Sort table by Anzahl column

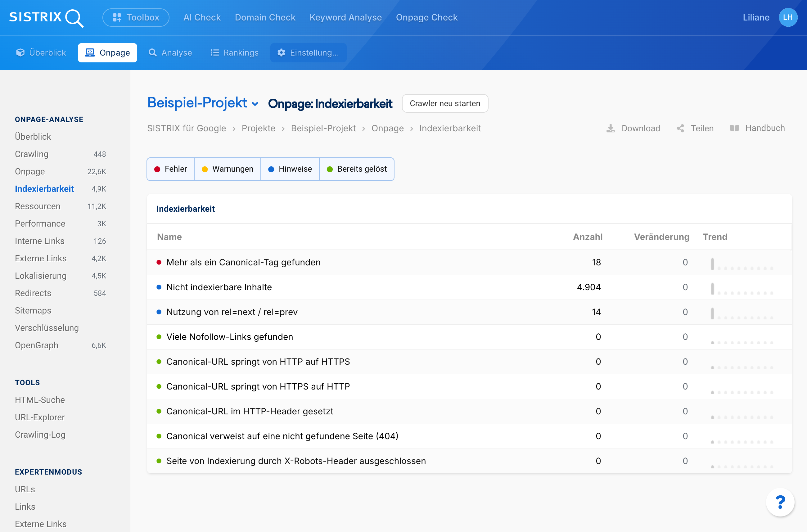[588, 237]
